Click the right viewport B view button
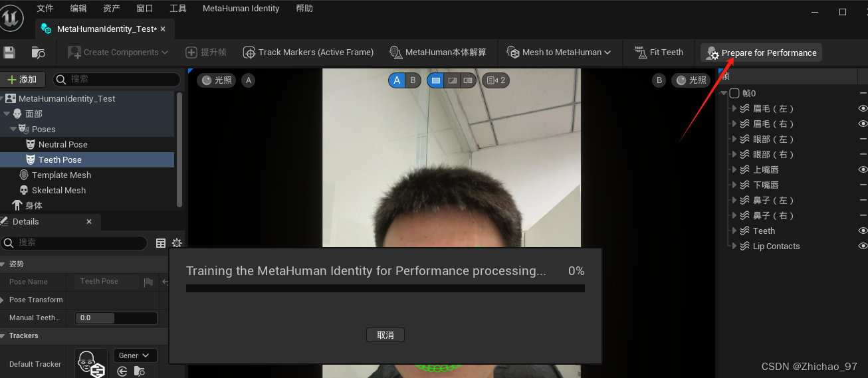This screenshot has width=868, height=378. (x=659, y=80)
